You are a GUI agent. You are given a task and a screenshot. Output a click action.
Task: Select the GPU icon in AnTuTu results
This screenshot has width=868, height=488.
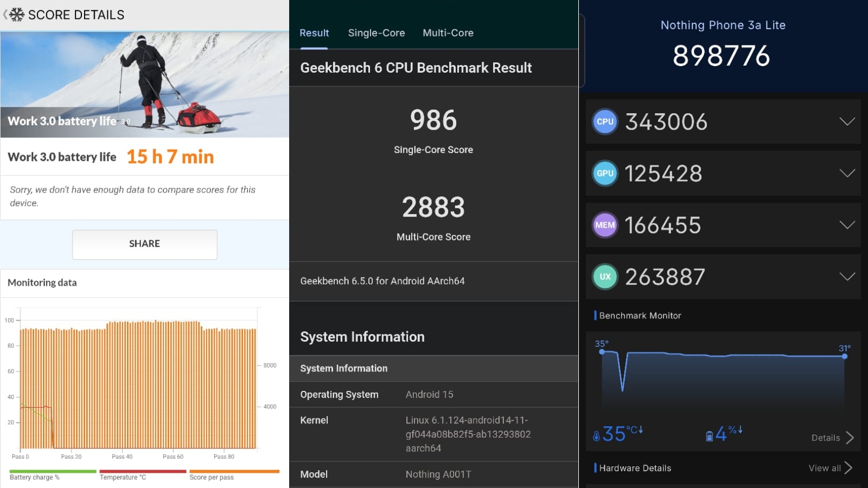(x=604, y=173)
